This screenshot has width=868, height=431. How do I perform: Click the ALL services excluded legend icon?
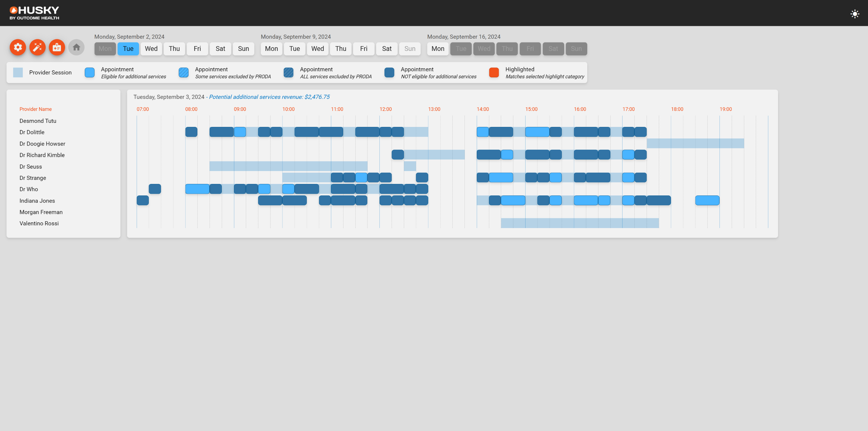tap(289, 72)
